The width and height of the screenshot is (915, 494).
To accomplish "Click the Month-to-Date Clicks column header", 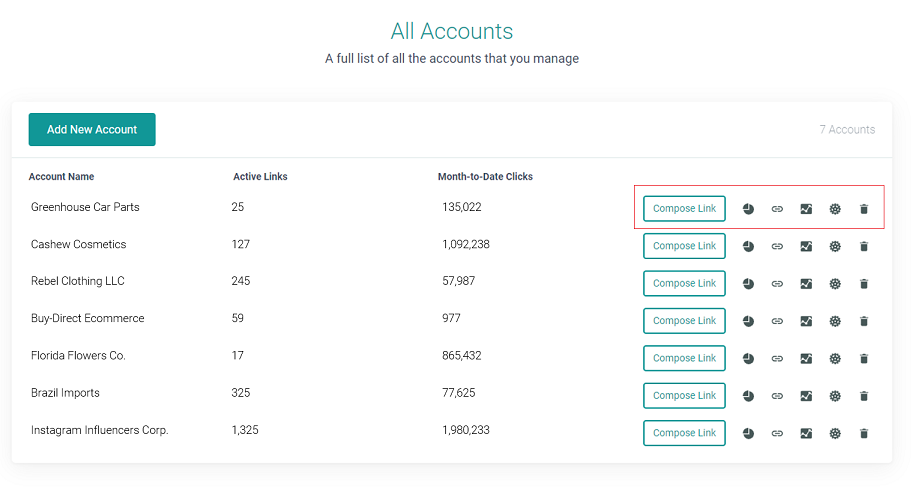I will coord(485,177).
